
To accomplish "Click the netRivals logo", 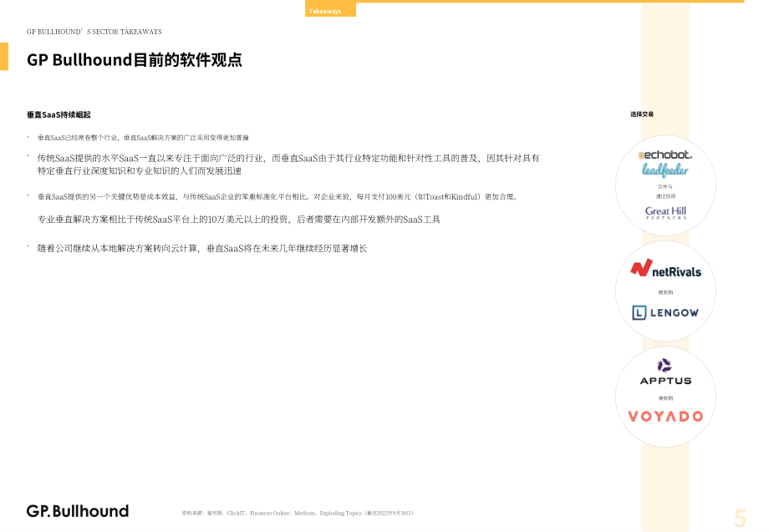I will [x=665, y=268].
